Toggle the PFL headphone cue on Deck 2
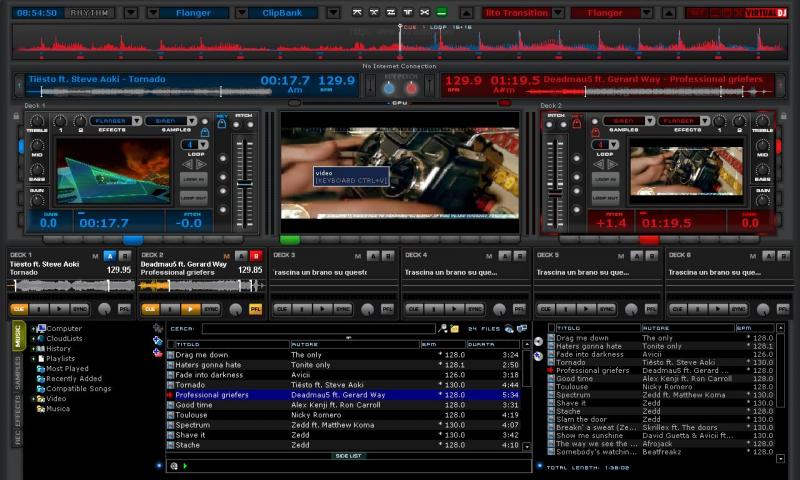 pyautogui.click(x=255, y=309)
